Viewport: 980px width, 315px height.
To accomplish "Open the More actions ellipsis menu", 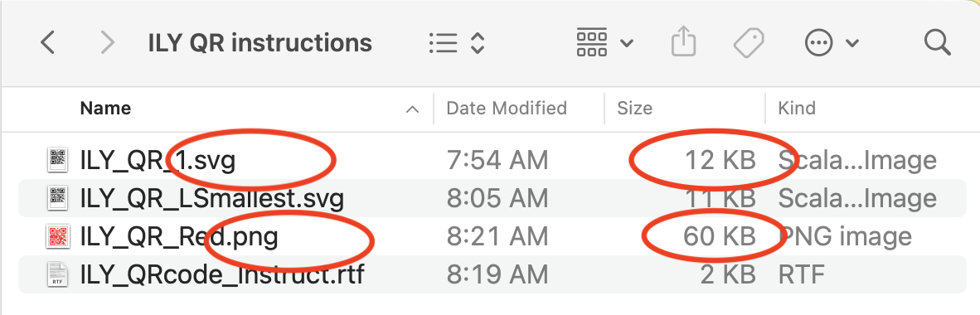I will click(x=832, y=43).
